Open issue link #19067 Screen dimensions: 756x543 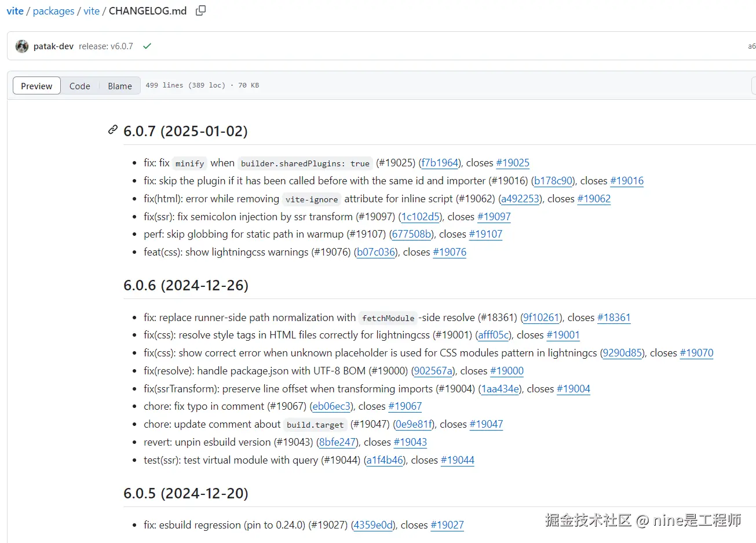(x=405, y=406)
